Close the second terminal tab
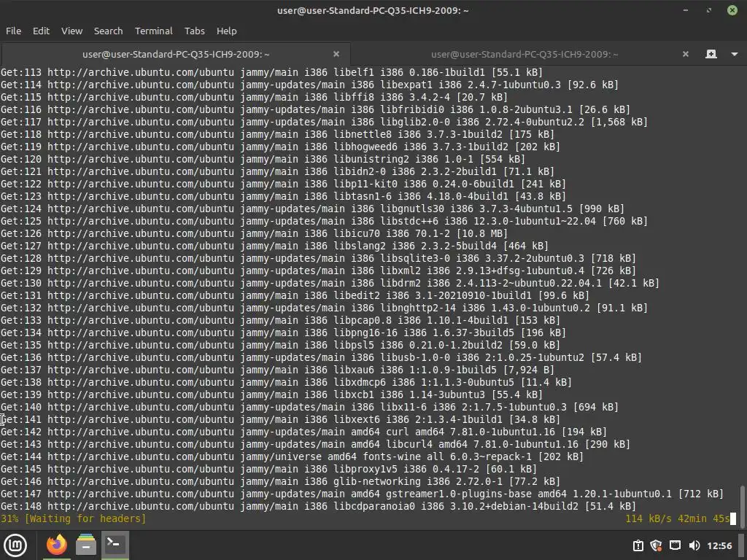 686,54
